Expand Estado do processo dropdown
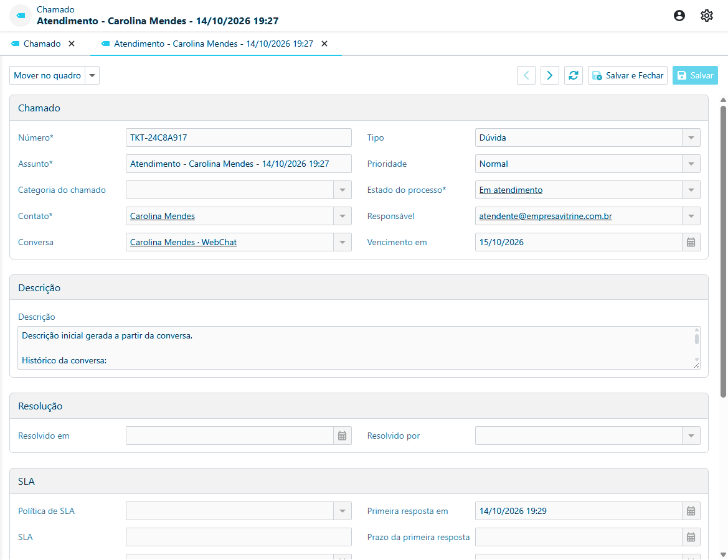Screen dimensions: 728x560 pos(691,190)
